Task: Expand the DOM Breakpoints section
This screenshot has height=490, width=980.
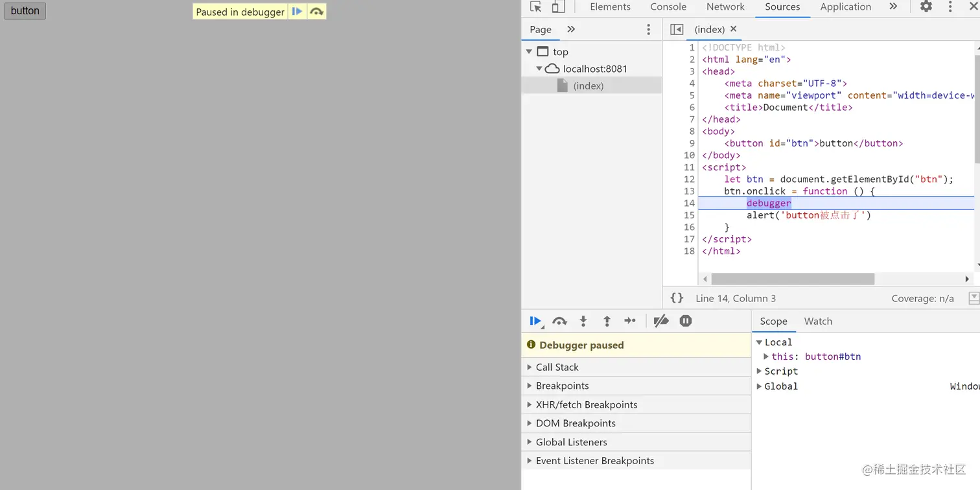Action: click(636, 423)
